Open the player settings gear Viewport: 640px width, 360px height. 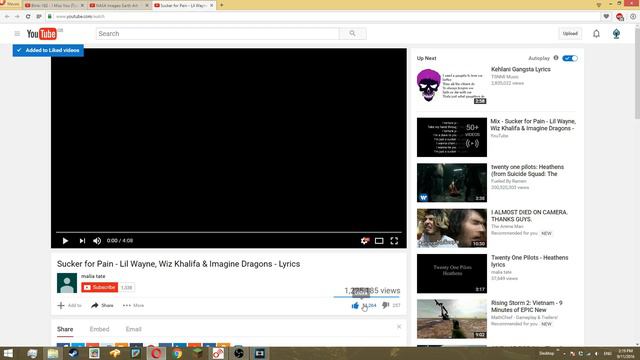tap(364, 241)
